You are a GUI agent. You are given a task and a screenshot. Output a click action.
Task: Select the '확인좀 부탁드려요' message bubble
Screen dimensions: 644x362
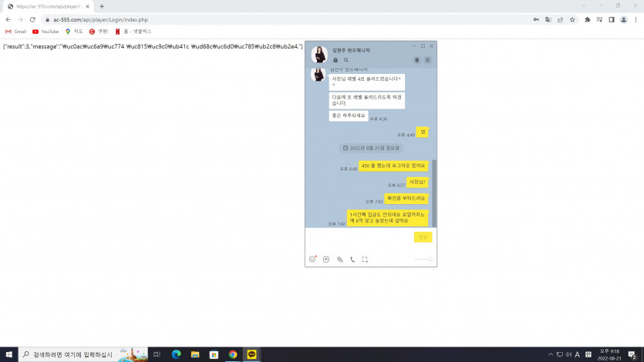coord(406,199)
